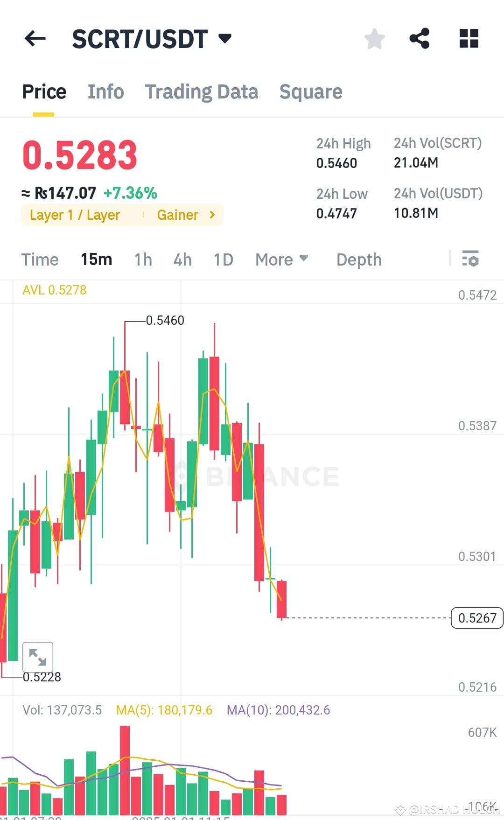
Task: Click the MA(5) volume indicator label
Action: click(164, 710)
